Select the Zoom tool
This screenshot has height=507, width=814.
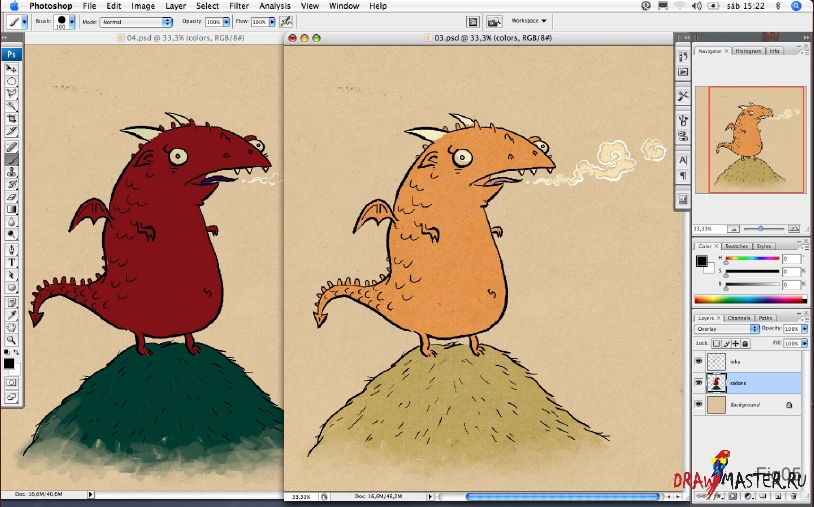[x=11, y=340]
